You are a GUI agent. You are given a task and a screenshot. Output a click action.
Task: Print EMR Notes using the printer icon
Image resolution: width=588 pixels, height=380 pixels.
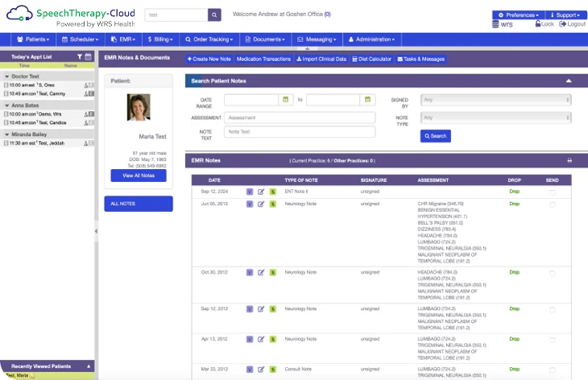569,160
